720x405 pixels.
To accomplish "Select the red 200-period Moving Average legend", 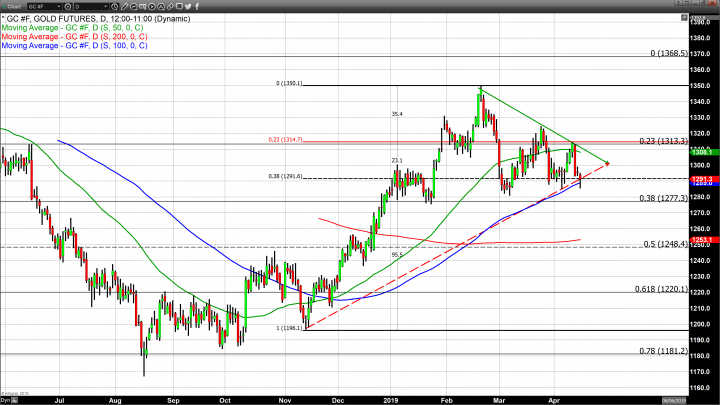I will (74, 36).
